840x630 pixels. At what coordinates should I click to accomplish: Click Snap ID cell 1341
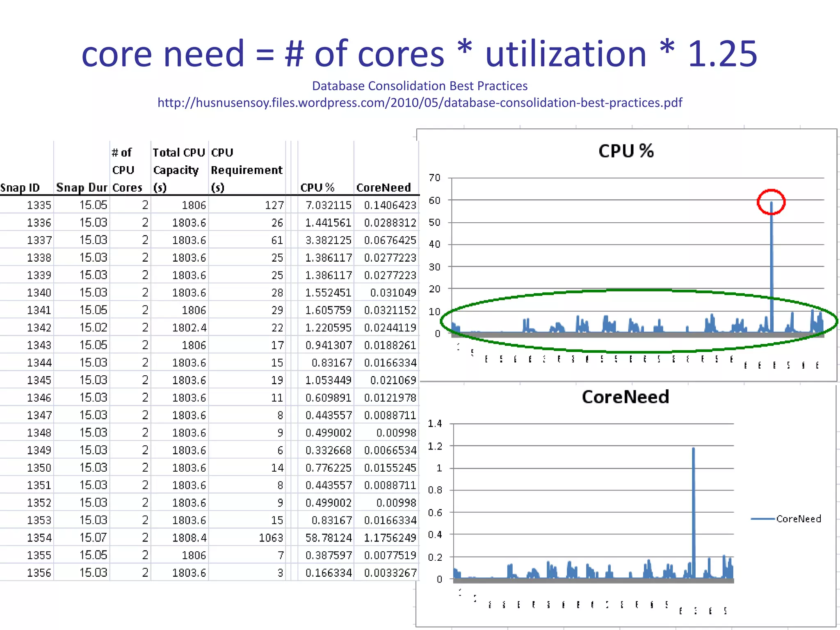(39, 310)
